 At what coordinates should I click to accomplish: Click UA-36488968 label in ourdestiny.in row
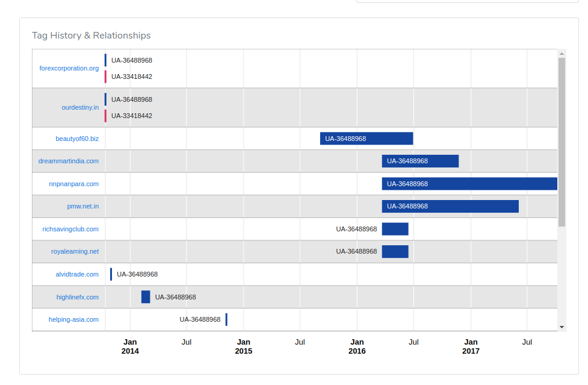(132, 100)
